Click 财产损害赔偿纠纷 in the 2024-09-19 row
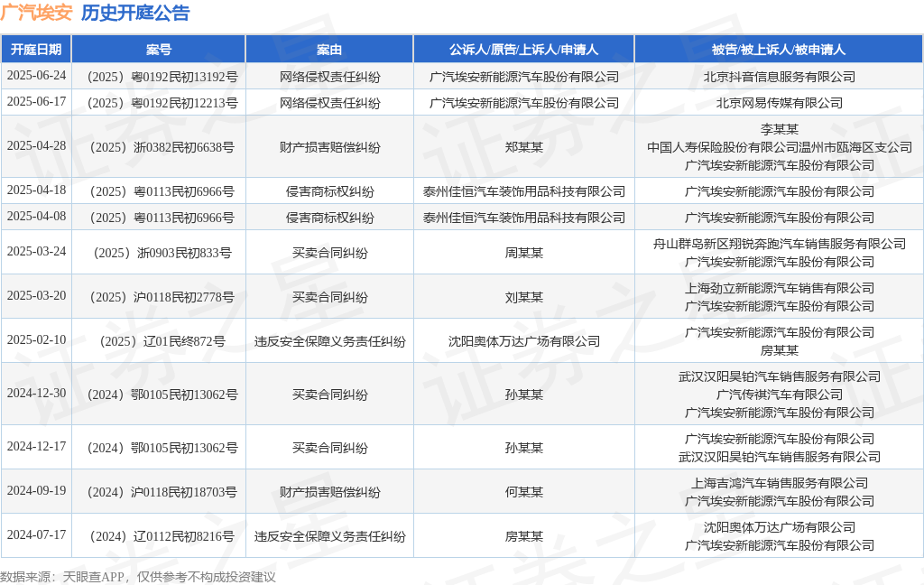 (x=330, y=492)
